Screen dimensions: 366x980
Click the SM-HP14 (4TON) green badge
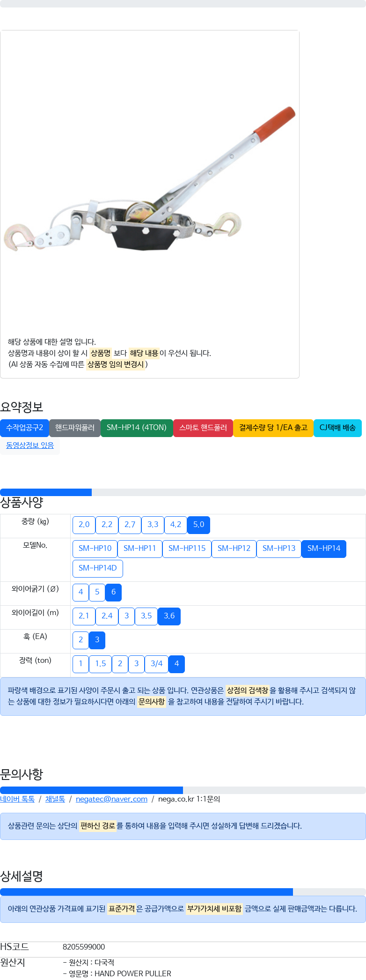pyautogui.click(x=137, y=428)
